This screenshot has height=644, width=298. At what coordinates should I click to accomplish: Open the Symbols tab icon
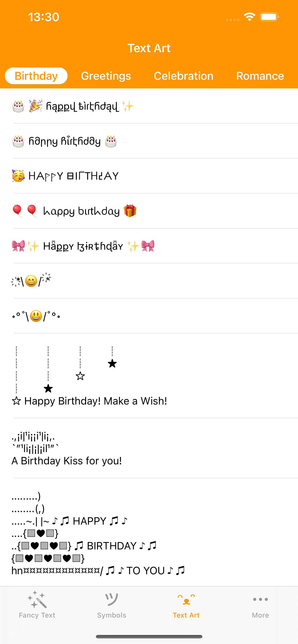[112, 599]
